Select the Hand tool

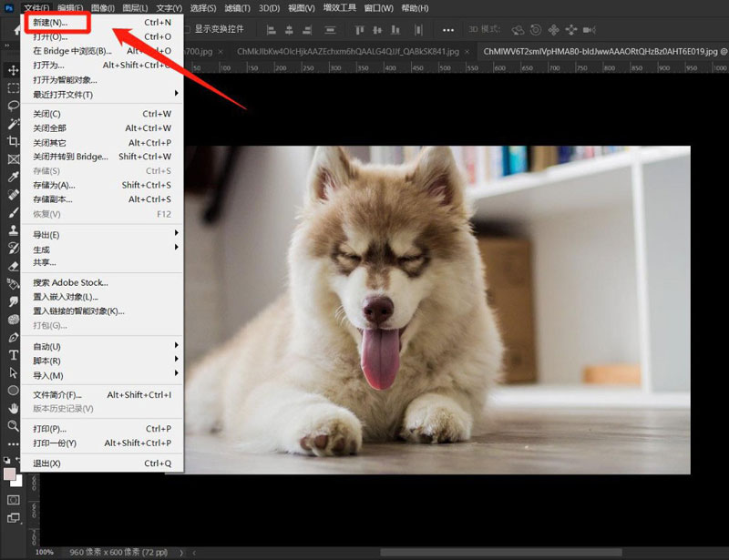click(13, 408)
